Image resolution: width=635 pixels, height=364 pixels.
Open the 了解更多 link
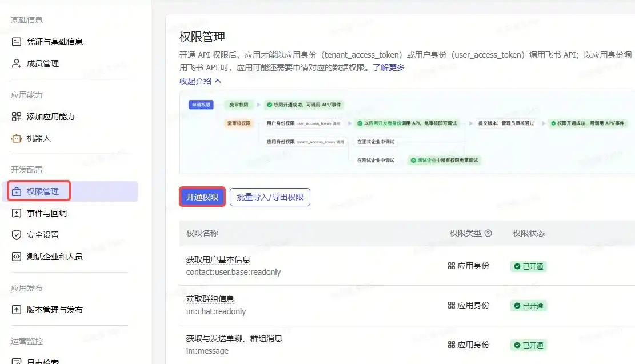click(389, 67)
